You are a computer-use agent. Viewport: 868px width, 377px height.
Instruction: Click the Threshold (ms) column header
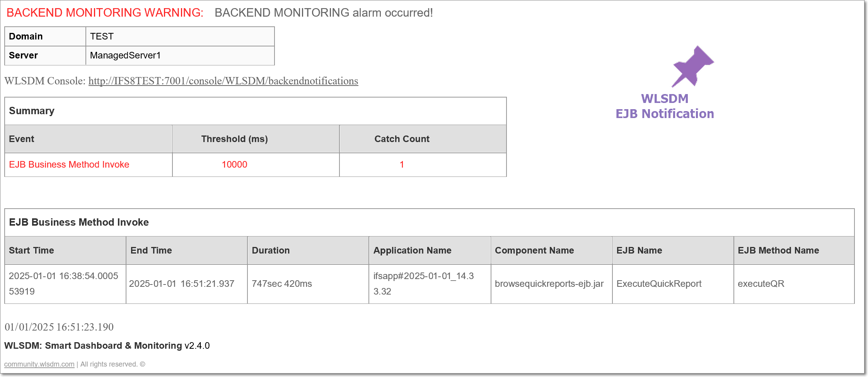tap(256, 139)
